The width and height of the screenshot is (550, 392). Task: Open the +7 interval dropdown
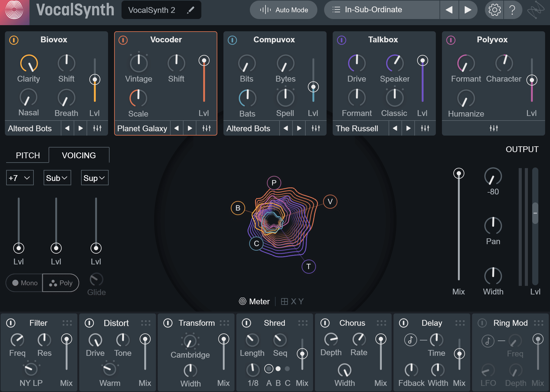pyautogui.click(x=20, y=178)
